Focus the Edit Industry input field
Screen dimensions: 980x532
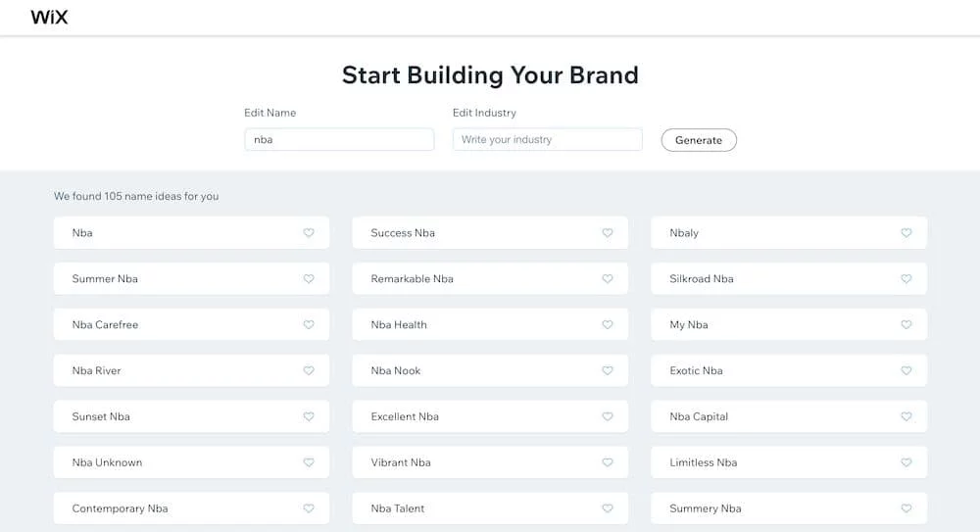(548, 139)
